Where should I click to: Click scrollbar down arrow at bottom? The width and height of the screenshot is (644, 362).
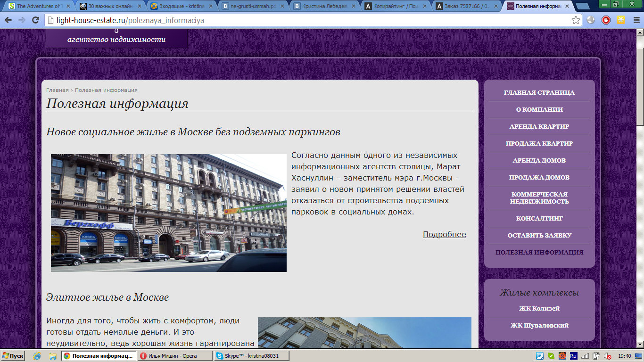point(640,345)
